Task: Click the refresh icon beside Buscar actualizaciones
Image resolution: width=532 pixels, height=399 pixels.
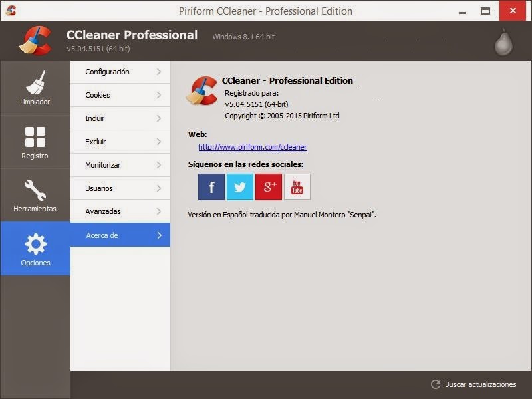Action: tap(436, 384)
